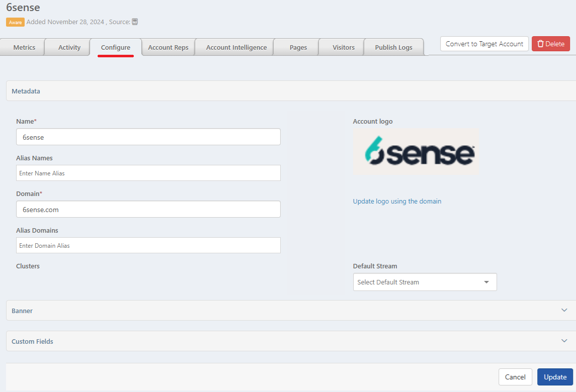
Task: Click the red Delete button
Action: [551, 44]
